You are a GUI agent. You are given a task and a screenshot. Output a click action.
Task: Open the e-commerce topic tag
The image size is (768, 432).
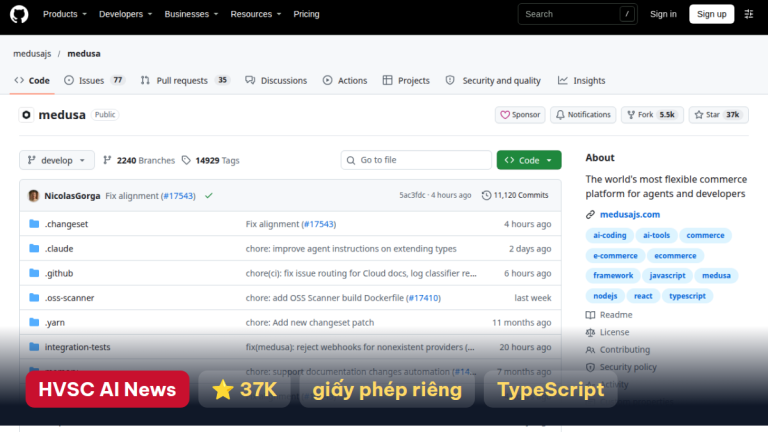point(615,256)
